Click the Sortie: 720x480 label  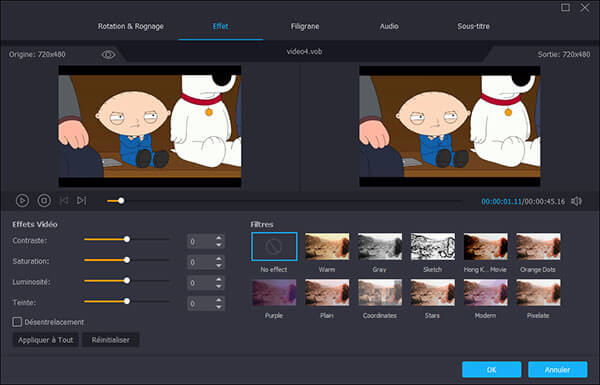tap(564, 54)
